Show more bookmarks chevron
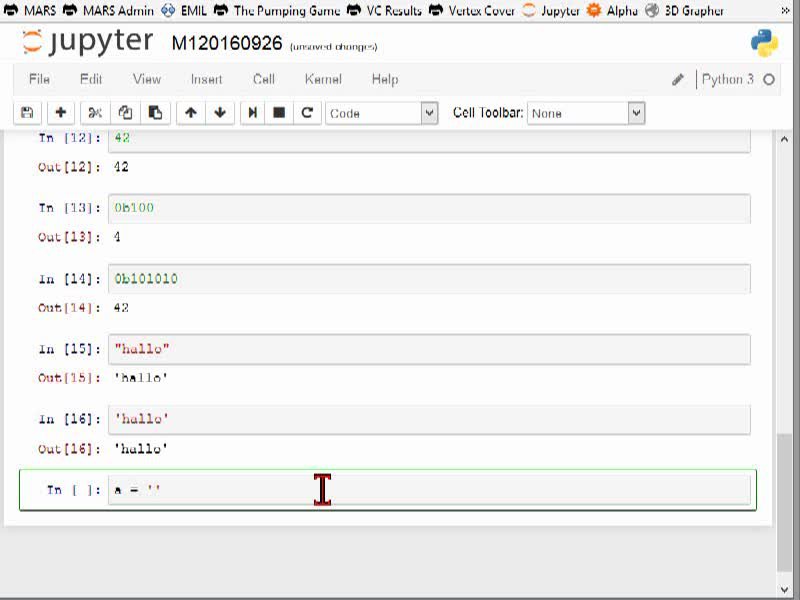Image resolution: width=800 pixels, height=600 pixels. (786, 10)
